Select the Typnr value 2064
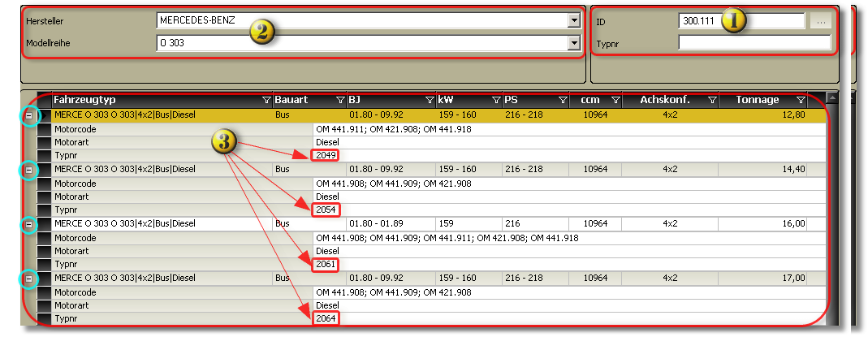The width and height of the screenshot is (868, 337). coord(326,319)
